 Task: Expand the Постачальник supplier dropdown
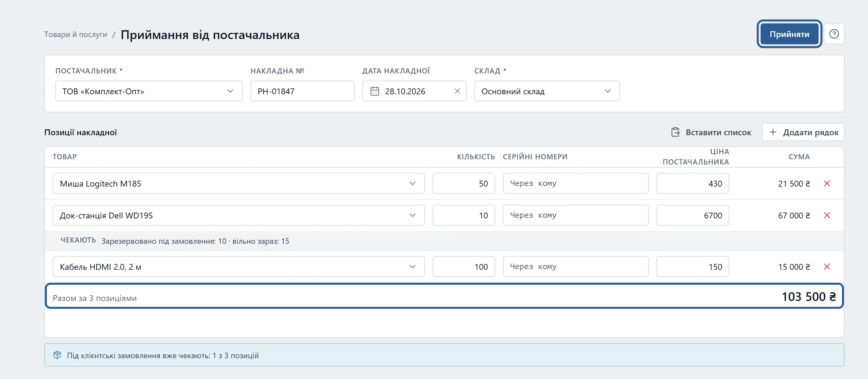pyautogui.click(x=149, y=91)
